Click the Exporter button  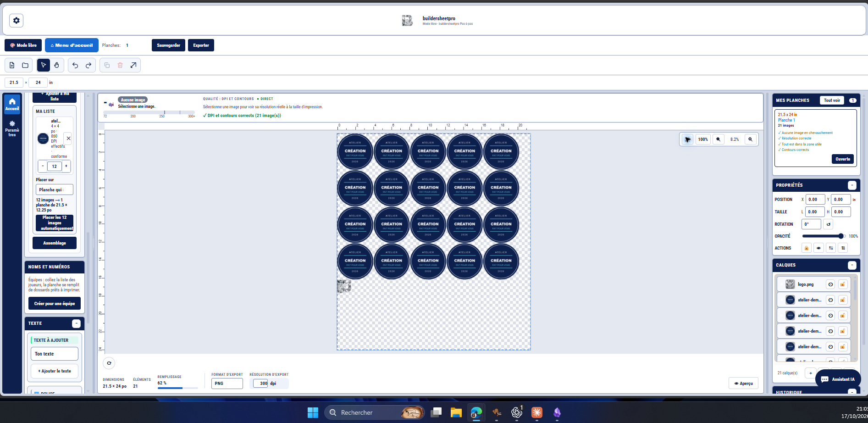click(201, 45)
